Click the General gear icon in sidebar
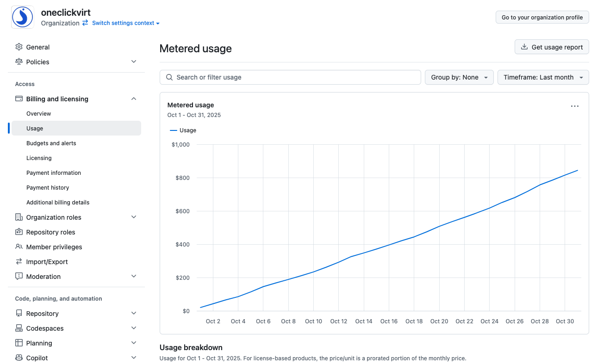The height and width of the screenshot is (364, 616). tap(19, 47)
